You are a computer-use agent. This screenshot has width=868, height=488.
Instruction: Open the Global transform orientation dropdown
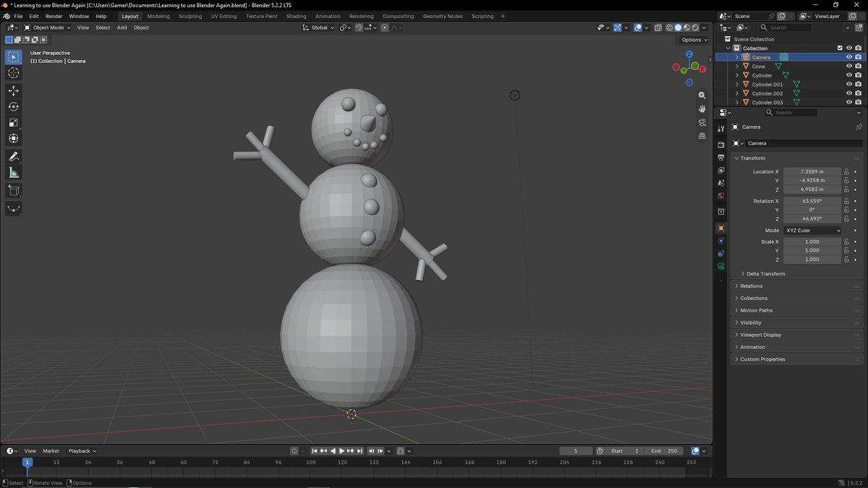click(x=318, y=27)
